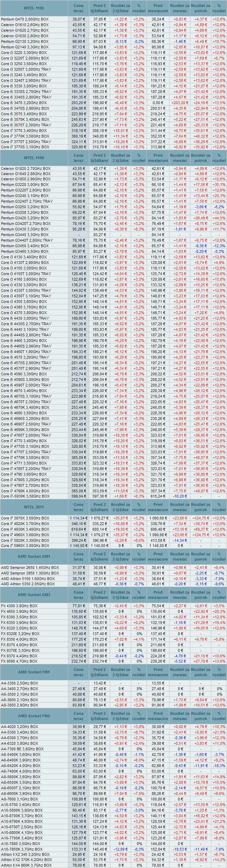Click the INTEL 1150 section header

point(34,157)
